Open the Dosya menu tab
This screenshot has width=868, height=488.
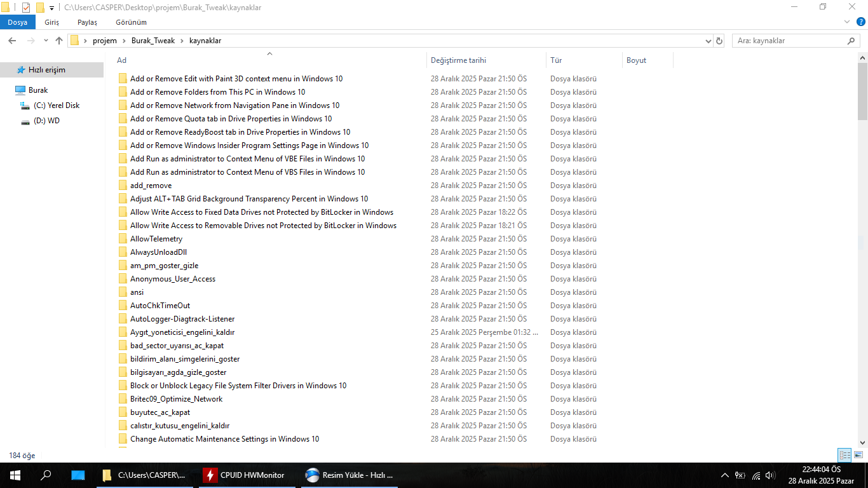(x=18, y=22)
